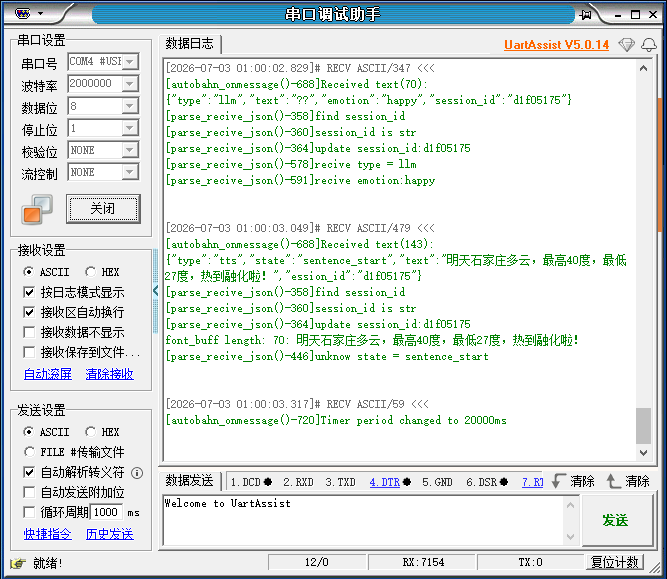Open 历史发送 link
Image resolution: width=667 pixels, height=579 pixels.
[x=109, y=534]
